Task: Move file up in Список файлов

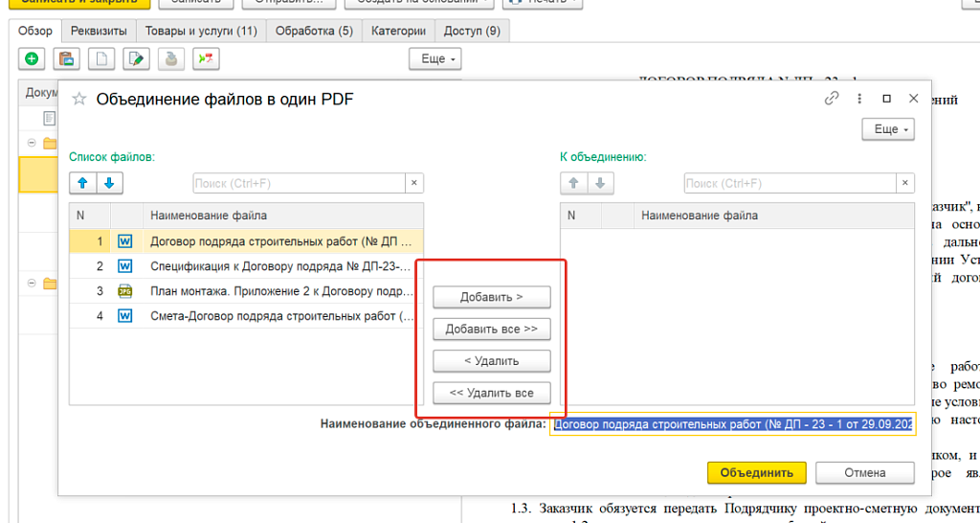Action: [x=81, y=183]
